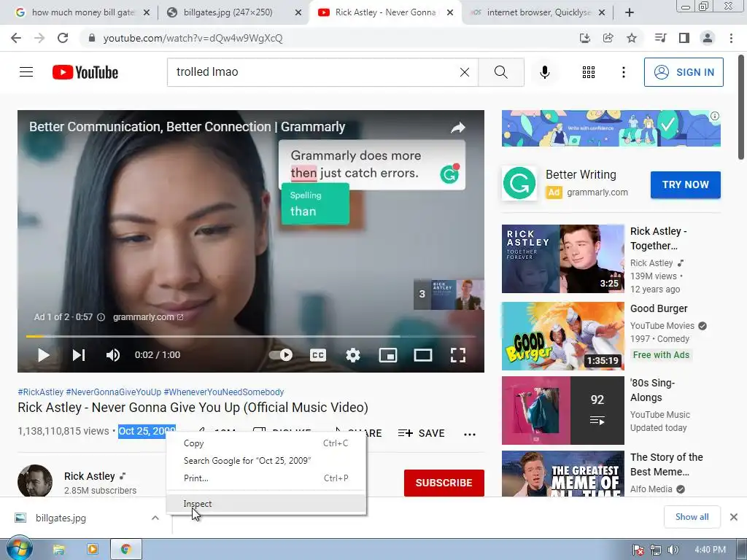Viewport: 747px width, 560px height.
Task: Skip to next video
Action: pos(79,355)
